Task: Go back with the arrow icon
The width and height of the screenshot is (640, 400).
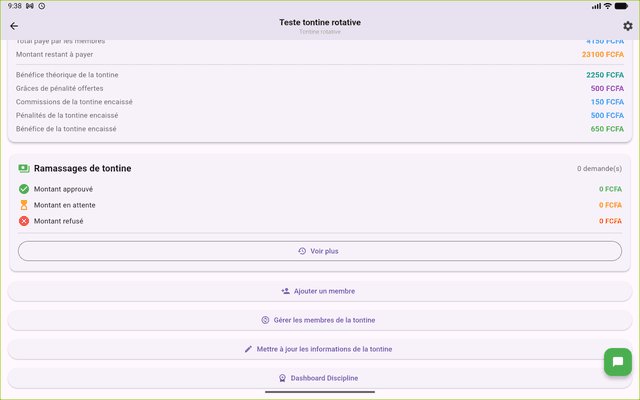Action: click(x=14, y=26)
